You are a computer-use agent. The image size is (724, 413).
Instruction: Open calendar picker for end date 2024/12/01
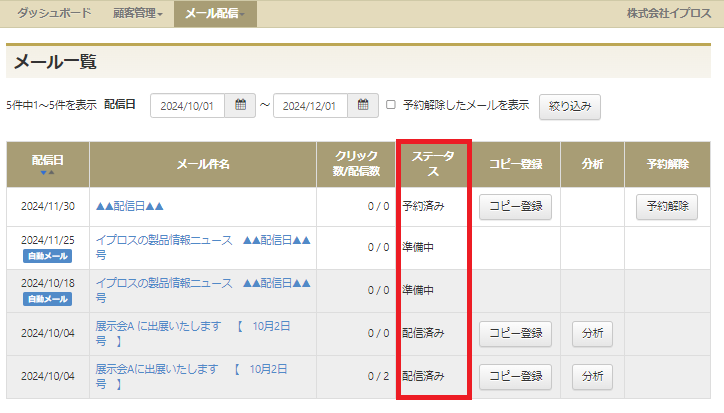(363, 105)
